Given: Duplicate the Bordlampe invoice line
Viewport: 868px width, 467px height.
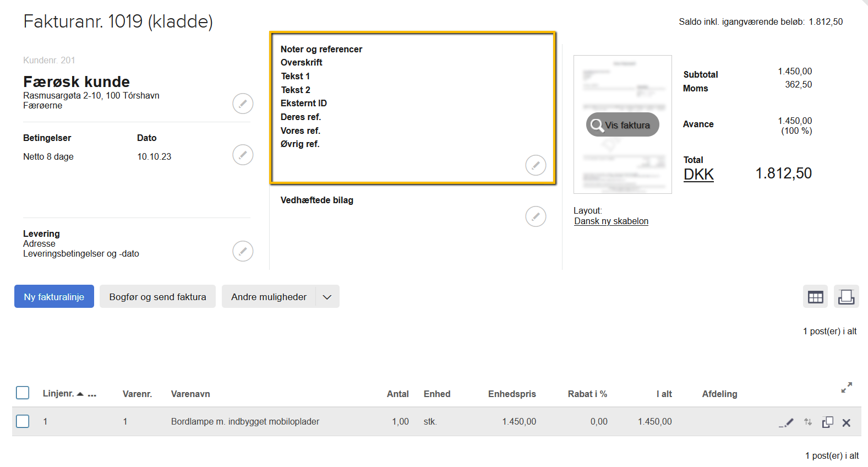Looking at the screenshot, I should pos(827,422).
